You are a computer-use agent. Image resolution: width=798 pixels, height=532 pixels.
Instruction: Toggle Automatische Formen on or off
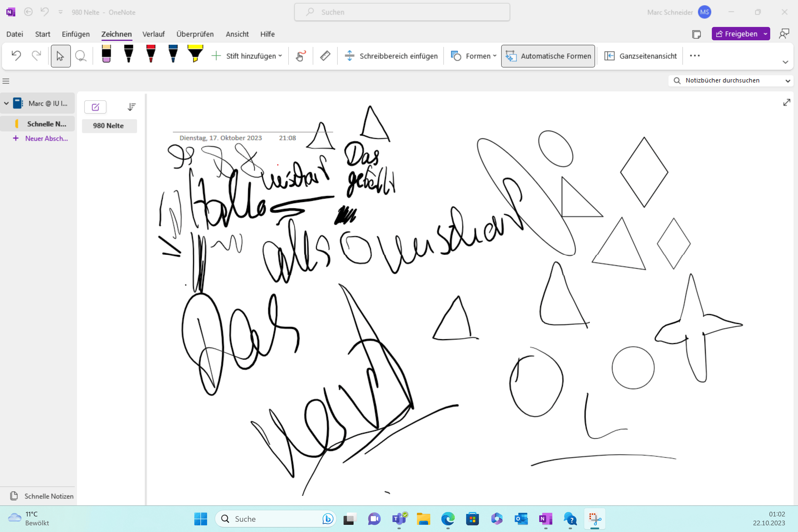pyautogui.click(x=548, y=56)
